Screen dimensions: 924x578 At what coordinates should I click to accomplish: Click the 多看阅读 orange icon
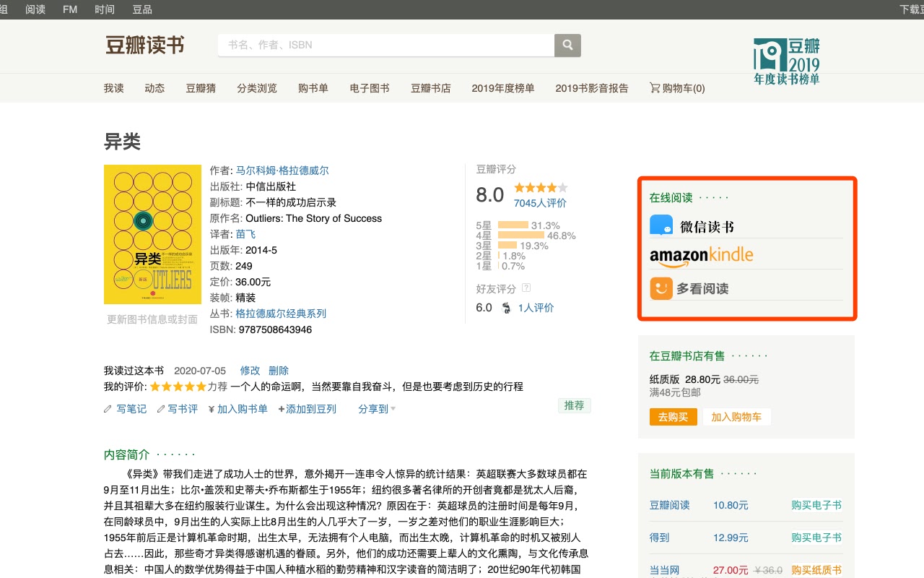(x=661, y=288)
